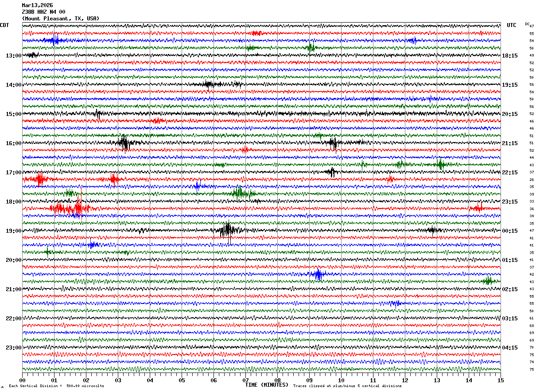The height and width of the screenshot is (392, 536).
Task: Click the CDT timezone label
Action: [4, 25]
